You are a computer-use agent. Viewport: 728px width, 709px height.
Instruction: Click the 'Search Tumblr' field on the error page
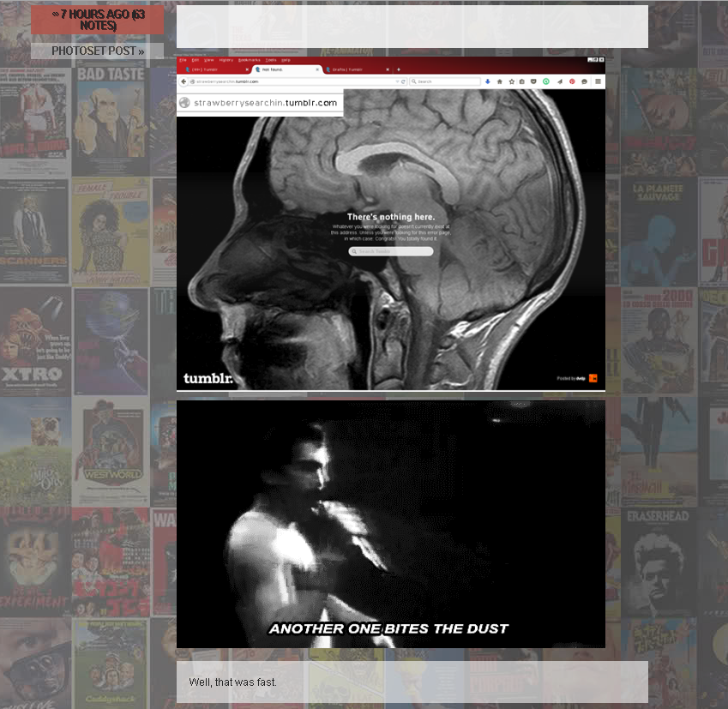(x=391, y=251)
